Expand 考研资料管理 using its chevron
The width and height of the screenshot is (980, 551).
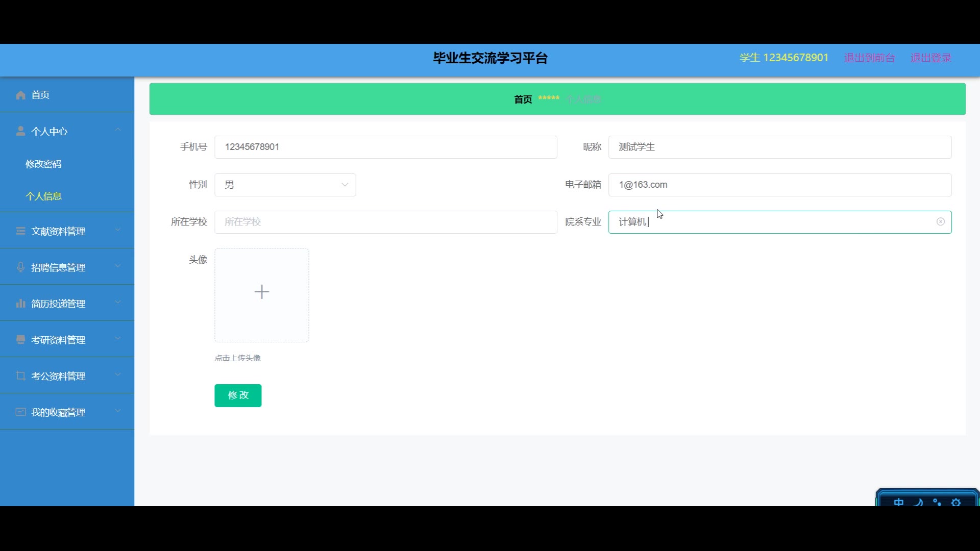coord(118,339)
